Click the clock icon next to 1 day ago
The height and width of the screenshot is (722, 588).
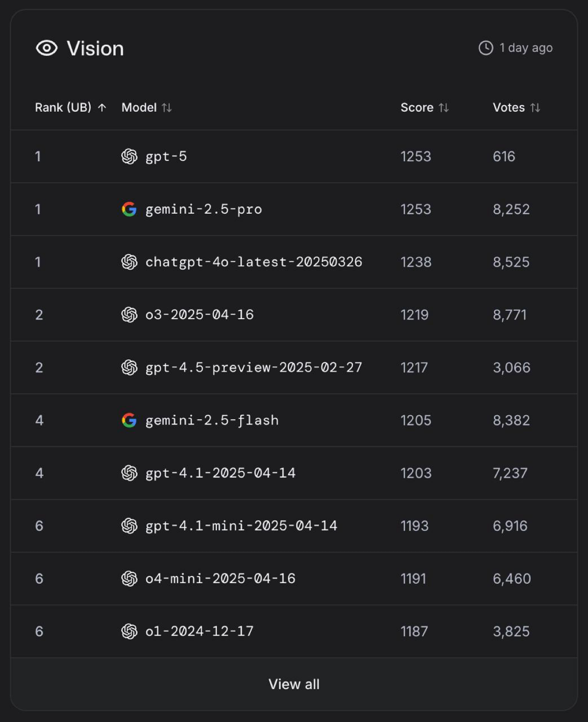pyautogui.click(x=486, y=48)
